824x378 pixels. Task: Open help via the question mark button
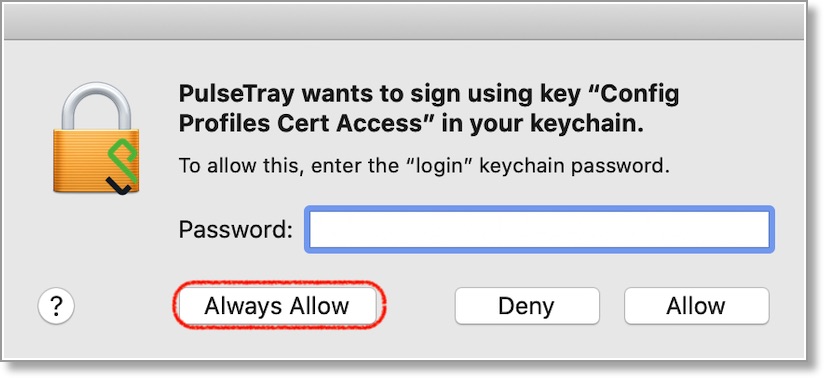pos(56,305)
